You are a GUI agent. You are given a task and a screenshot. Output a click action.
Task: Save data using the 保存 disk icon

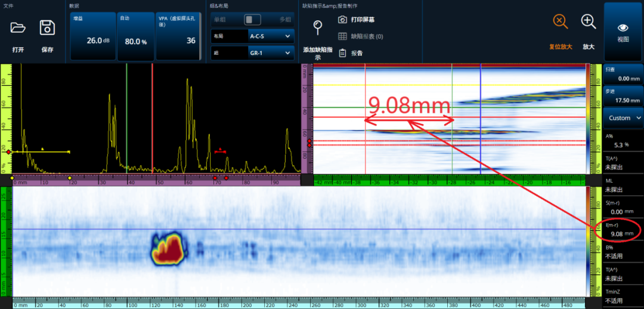tap(47, 28)
